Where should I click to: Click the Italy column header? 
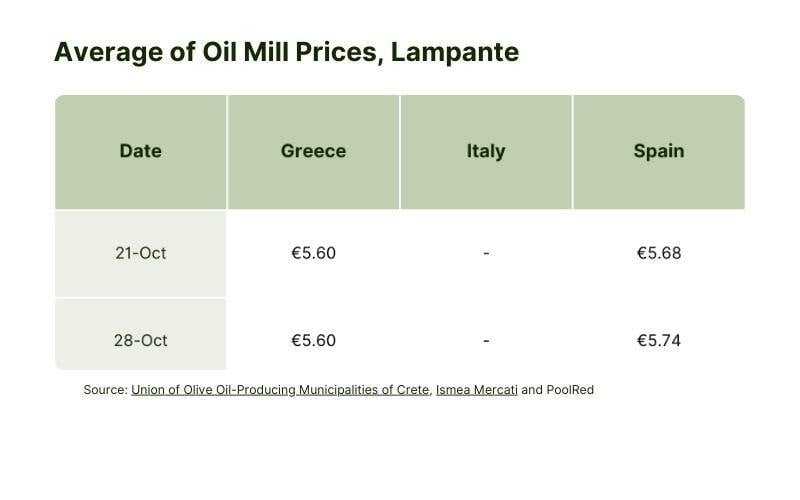(486, 152)
